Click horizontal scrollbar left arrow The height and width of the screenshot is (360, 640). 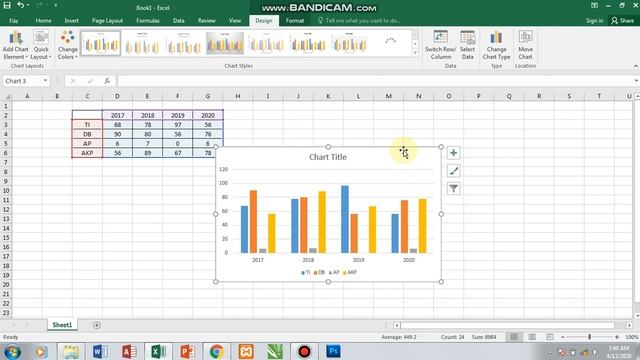point(397,325)
